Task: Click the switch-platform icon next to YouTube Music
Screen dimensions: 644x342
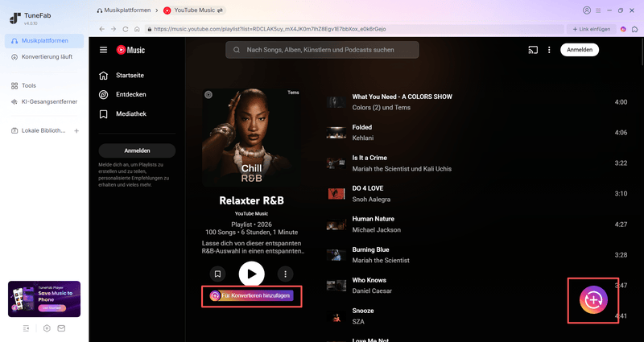Action: pyautogui.click(x=221, y=10)
